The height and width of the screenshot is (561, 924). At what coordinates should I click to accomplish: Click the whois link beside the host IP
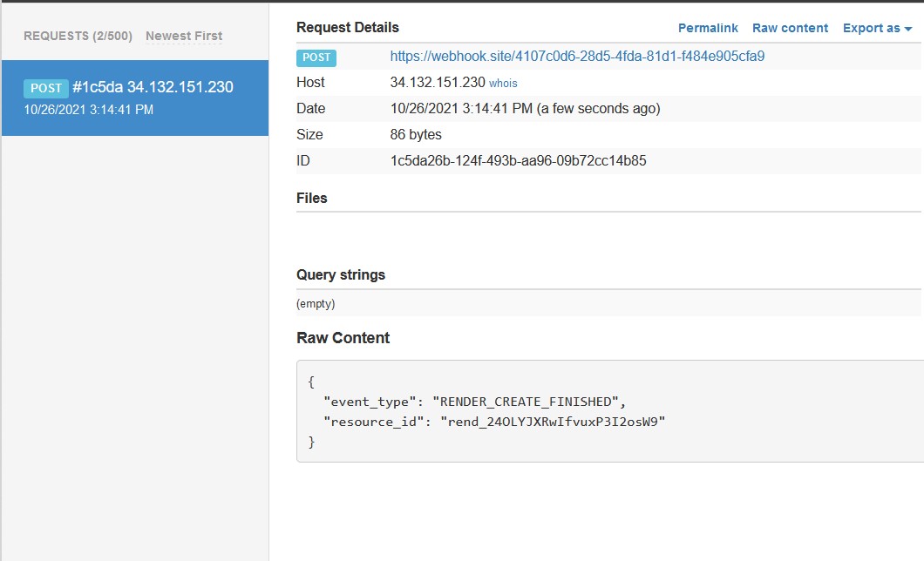pos(503,83)
